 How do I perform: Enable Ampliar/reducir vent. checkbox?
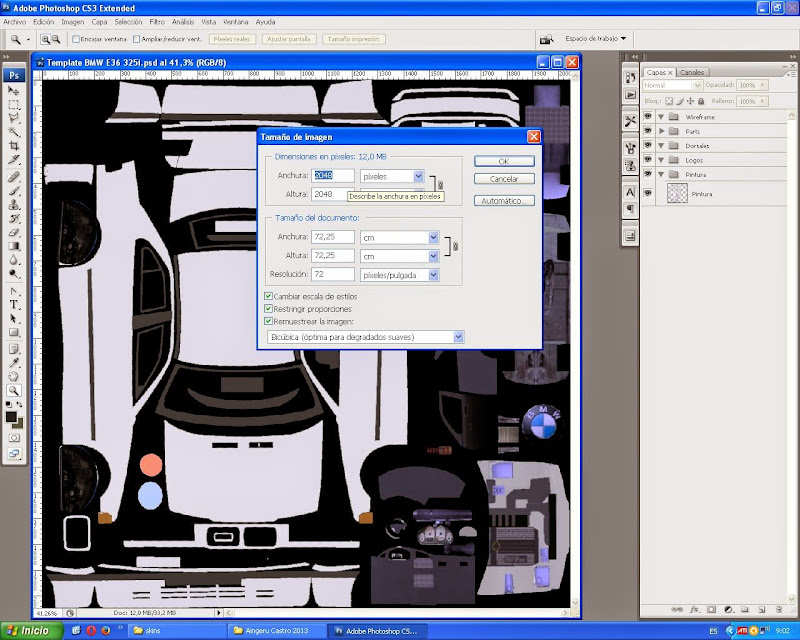click(x=137, y=39)
